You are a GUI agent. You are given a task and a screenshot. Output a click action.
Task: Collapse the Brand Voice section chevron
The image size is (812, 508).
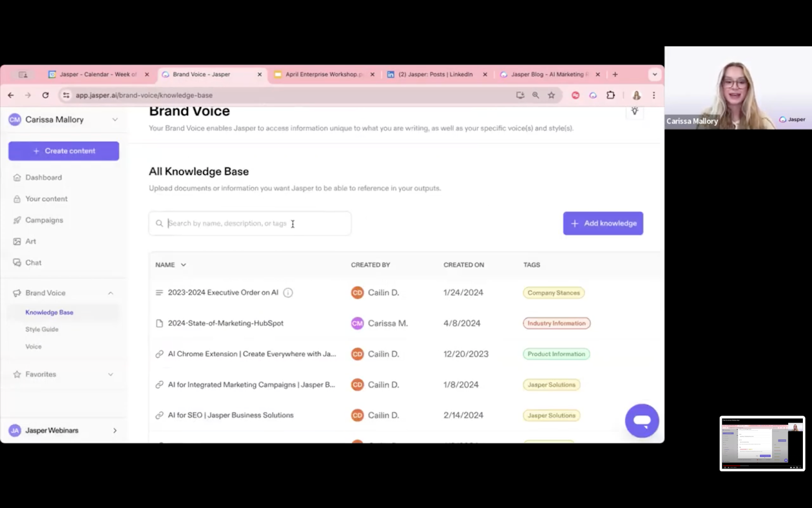(x=111, y=293)
